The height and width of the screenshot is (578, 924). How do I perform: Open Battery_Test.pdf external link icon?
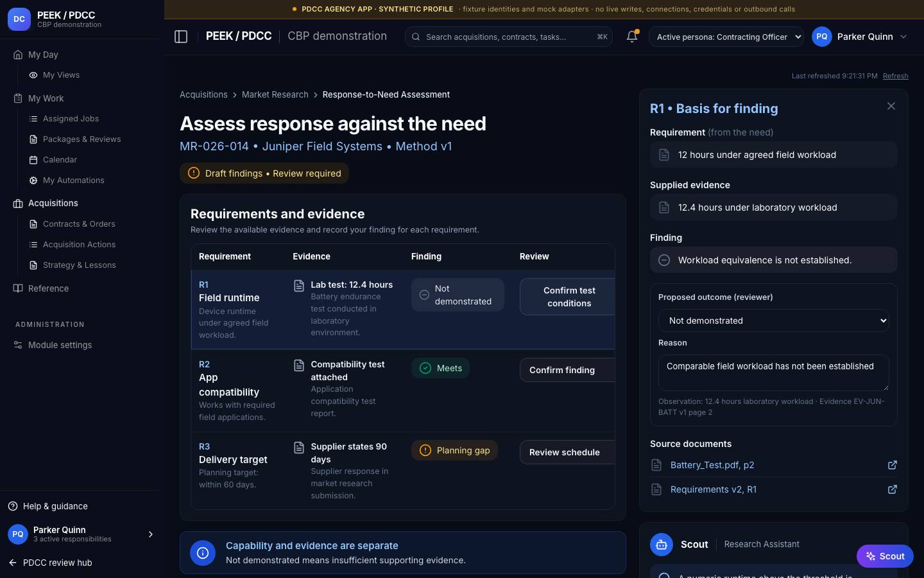892,465
